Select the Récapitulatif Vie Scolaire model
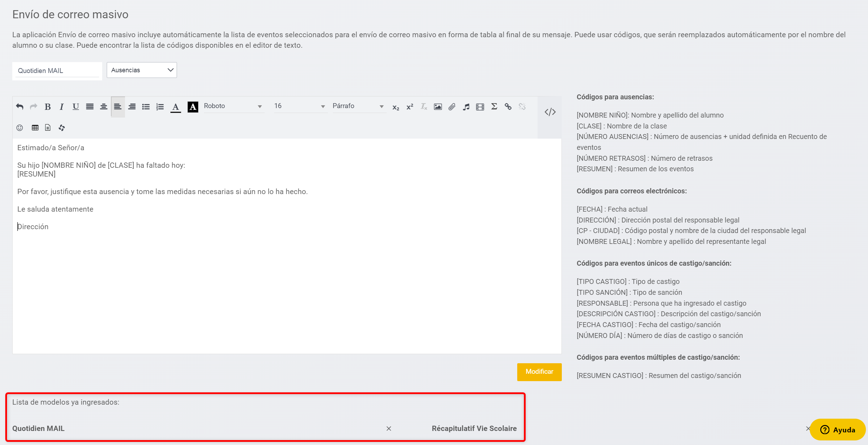 coord(474,428)
